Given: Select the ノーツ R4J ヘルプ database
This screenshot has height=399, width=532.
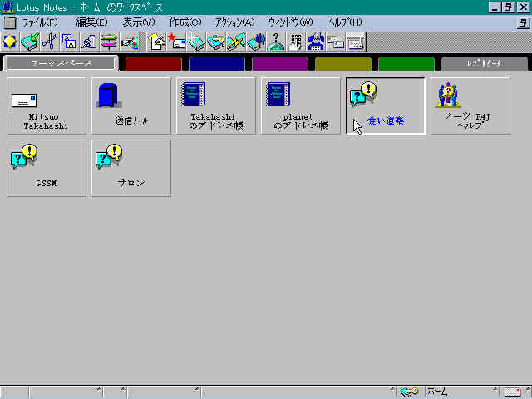Looking at the screenshot, I should click(x=470, y=106).
